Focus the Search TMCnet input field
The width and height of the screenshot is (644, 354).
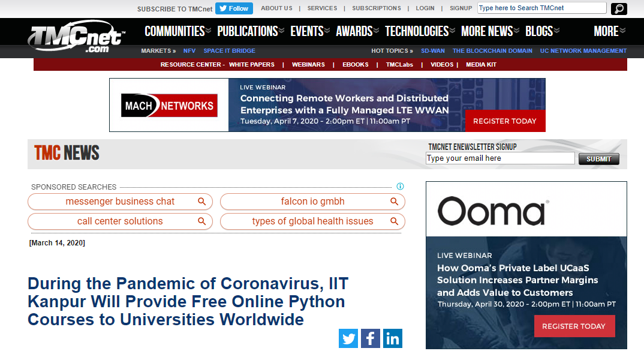pos(541,8)
